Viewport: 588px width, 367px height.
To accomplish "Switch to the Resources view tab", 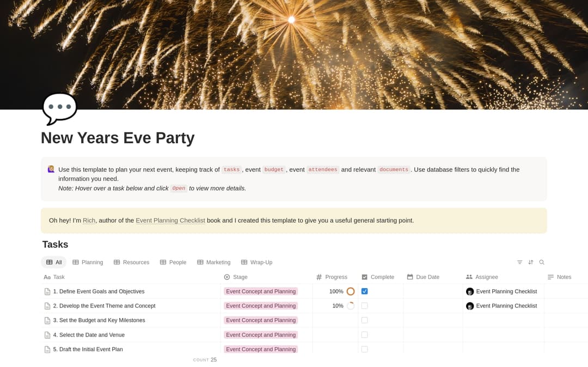I will coord(132,262).
